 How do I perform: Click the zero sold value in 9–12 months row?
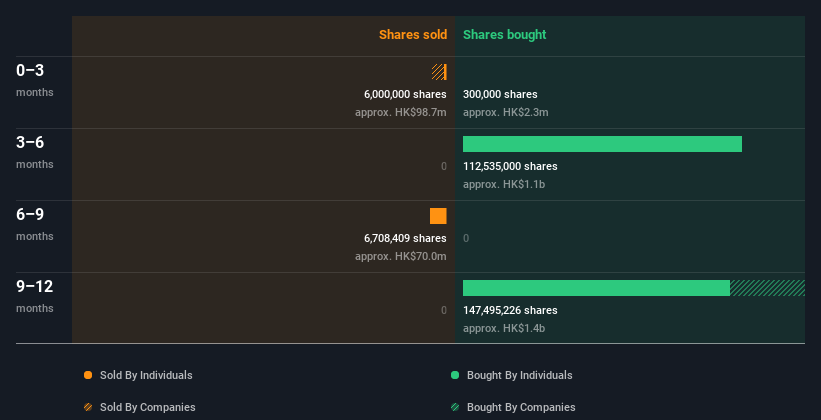click(444, 311)
